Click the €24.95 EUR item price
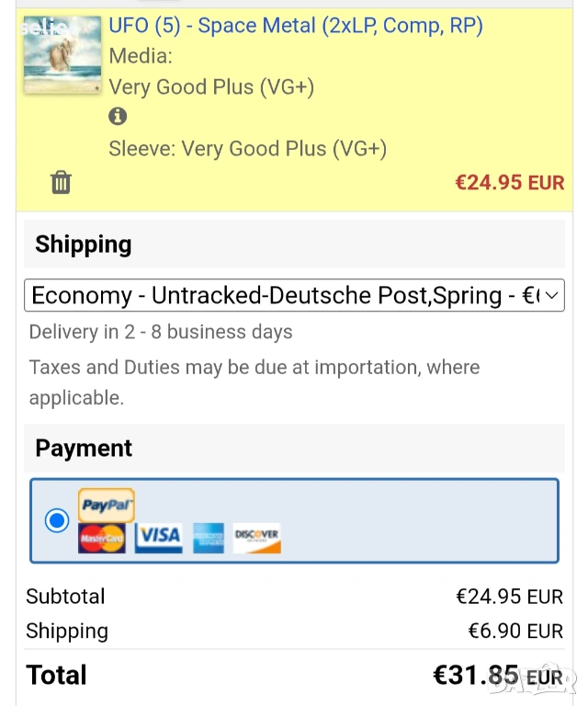The height and width of the screenshot is (706, 588). [510, 182]
